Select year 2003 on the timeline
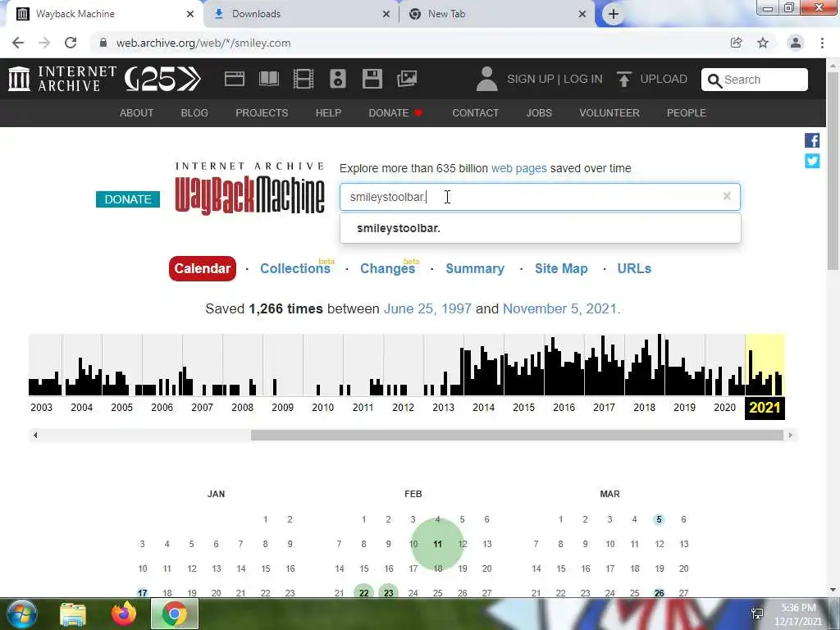 [41, 408]
